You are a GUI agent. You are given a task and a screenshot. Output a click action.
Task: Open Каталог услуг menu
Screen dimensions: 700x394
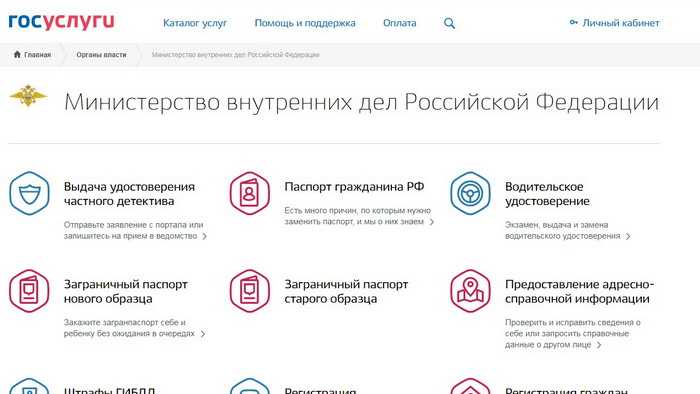[x=195, y=23]
